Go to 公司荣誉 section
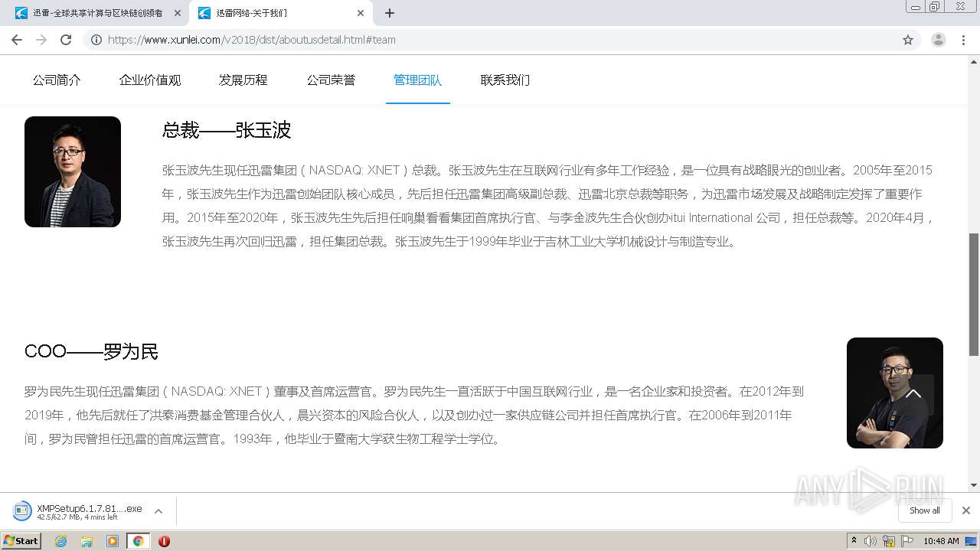 (x=331, y=80)
